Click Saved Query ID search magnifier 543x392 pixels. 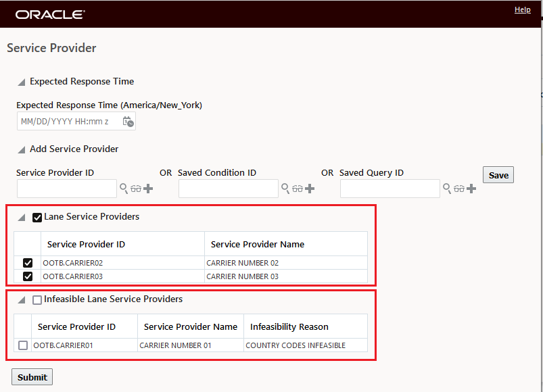coord(447,189)
